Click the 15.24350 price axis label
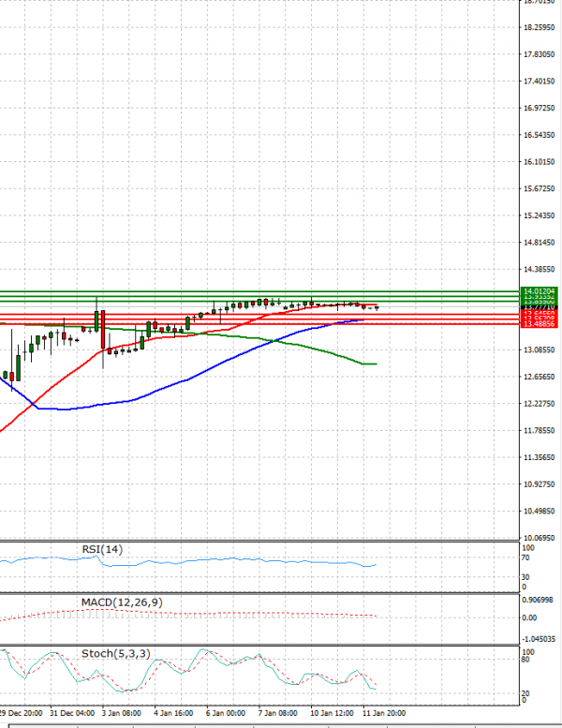The height and width of the screenshot is (728, 562). [x=539, y=215]
